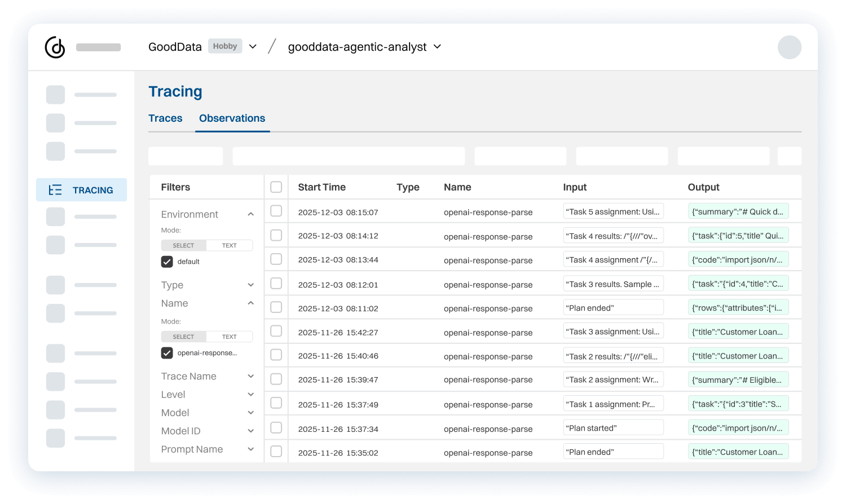Open the output cell starting with {"rows"
The width and height of the screenshot is (846, 504).
pyautogui.click(x=738, y=308)
